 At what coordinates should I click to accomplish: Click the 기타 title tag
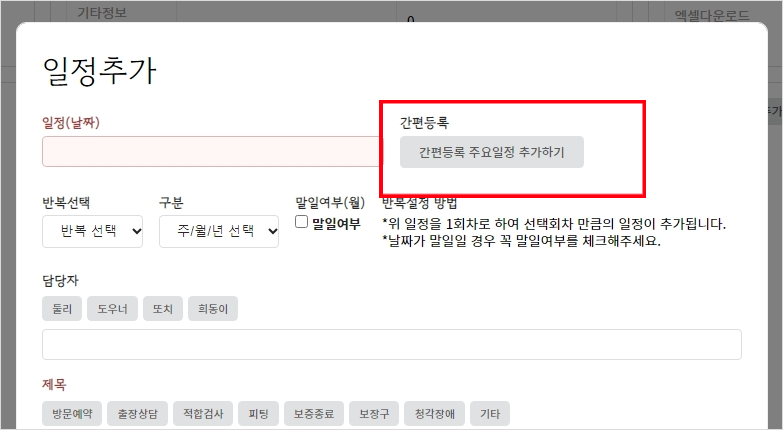[489, 414]
